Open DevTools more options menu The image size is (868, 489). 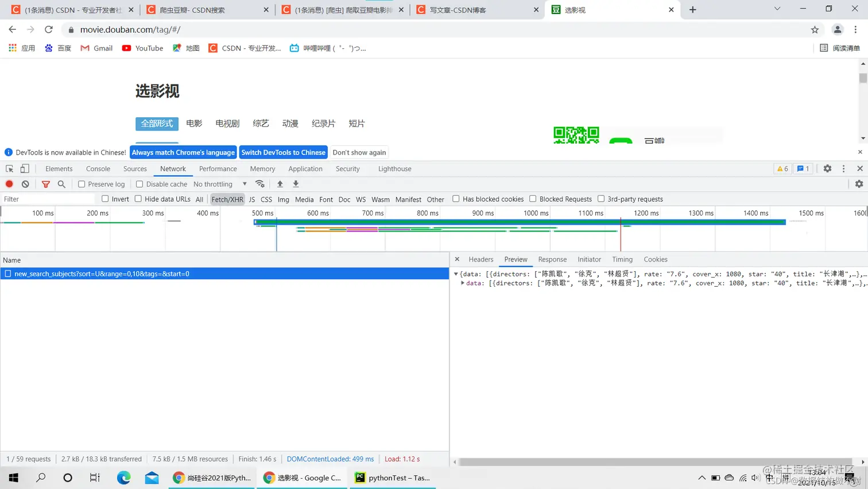pyautogui.click(x=843, y=168)
